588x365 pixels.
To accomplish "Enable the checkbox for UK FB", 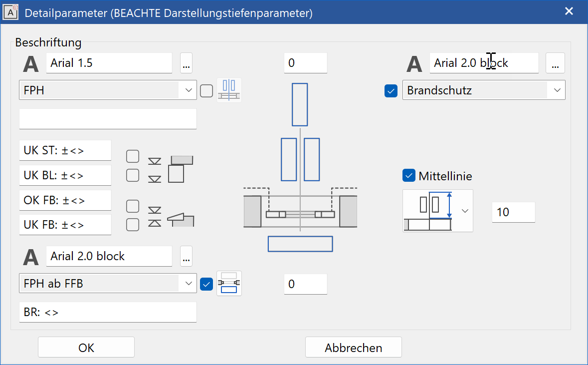I will click(x=133, y=225).
